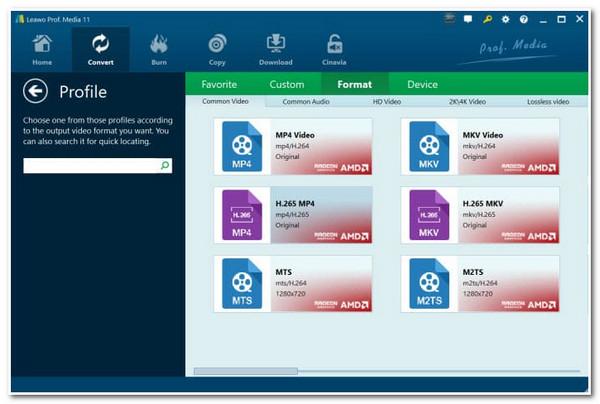Click the blue MP4 file icon

242,146
